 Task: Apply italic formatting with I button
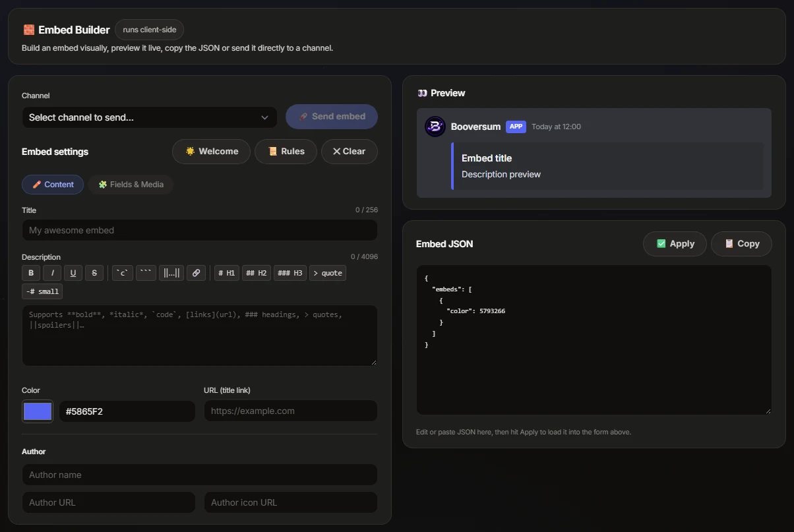(52, 273)
